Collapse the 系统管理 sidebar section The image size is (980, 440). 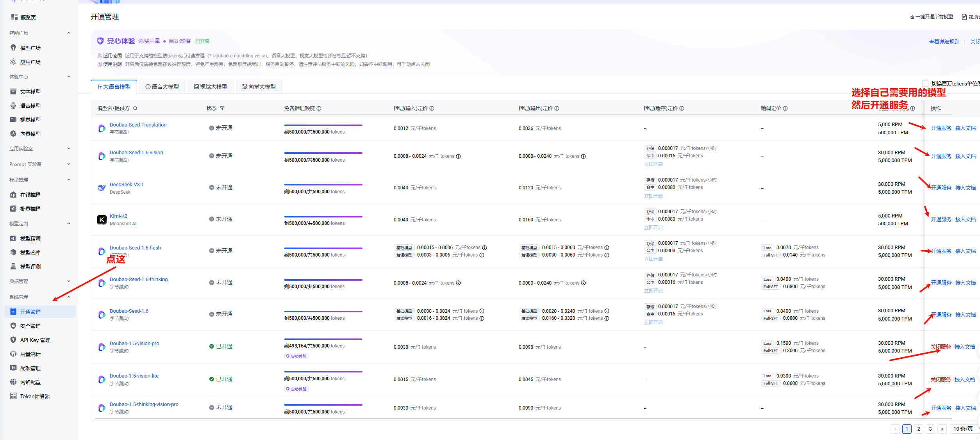click(x=69, y=297)
